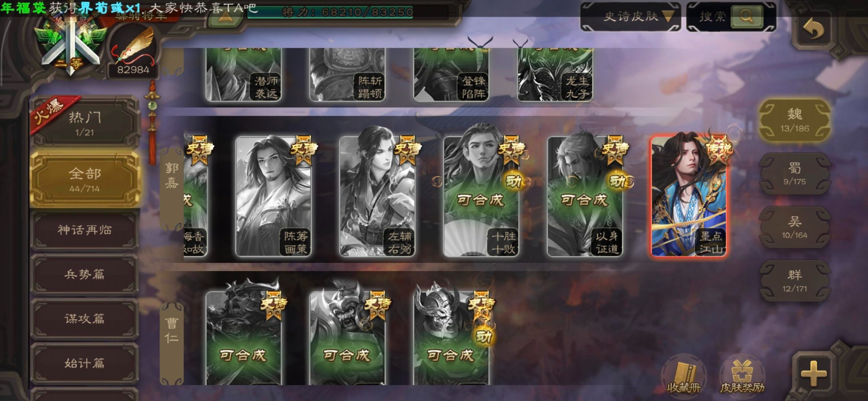Image resolution: width=868 pixels, height=401 pixels.
Task: Select the 魏 faction filter
Action: tap(795, 120)
